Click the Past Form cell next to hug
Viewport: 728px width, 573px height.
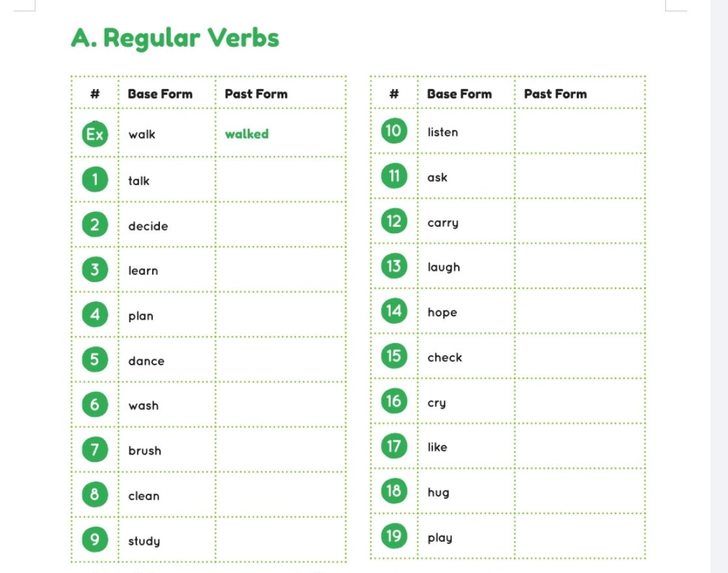point(580,491)
